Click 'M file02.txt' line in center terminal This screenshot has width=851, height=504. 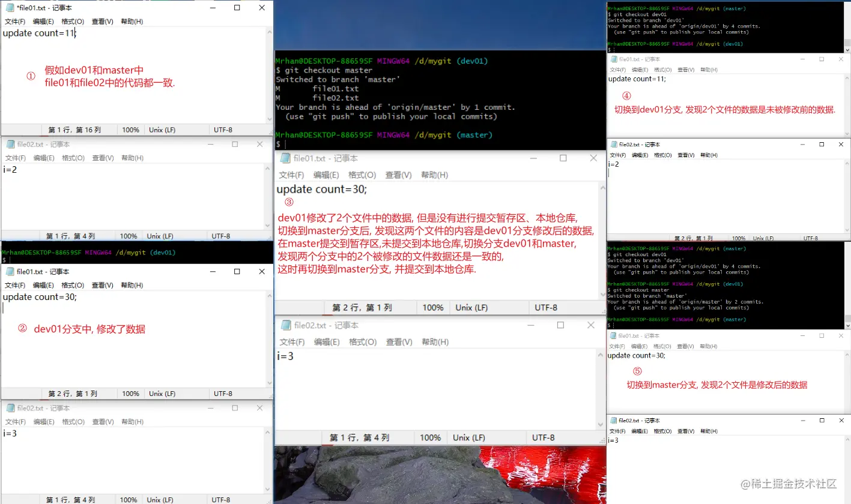317,98
